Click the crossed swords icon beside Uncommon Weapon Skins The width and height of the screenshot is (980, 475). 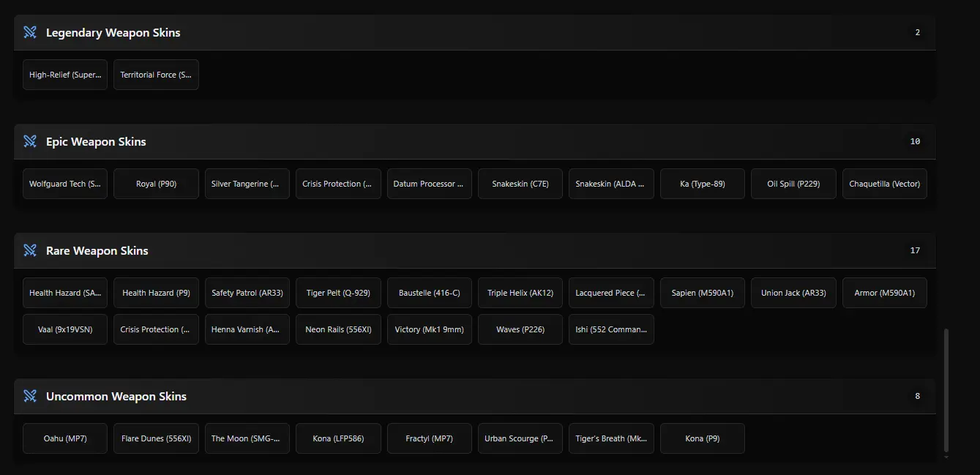click(x=30, y=396)
